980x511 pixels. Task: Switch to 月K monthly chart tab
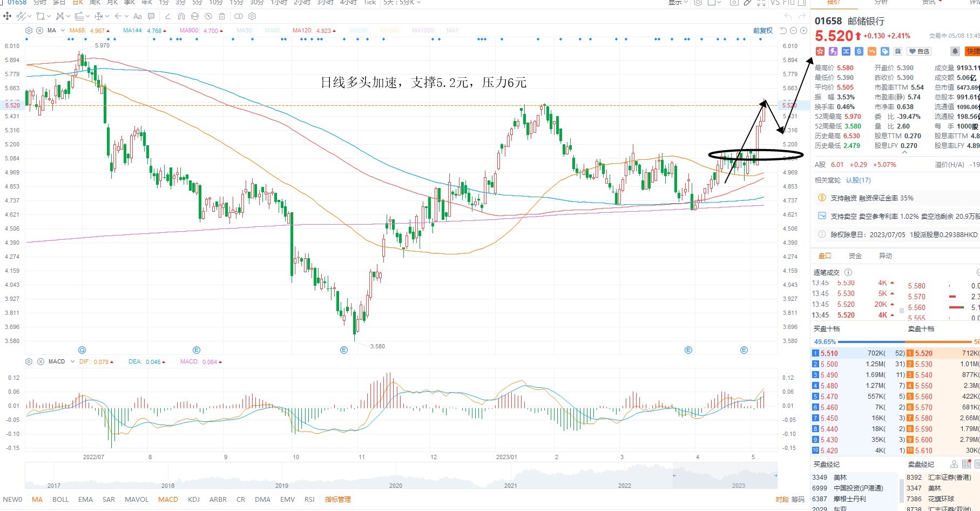[112, 3]
